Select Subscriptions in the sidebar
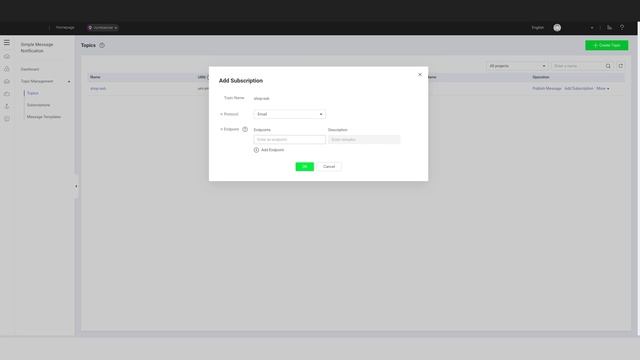The image size is (640, 360). [x=38, y=105]
